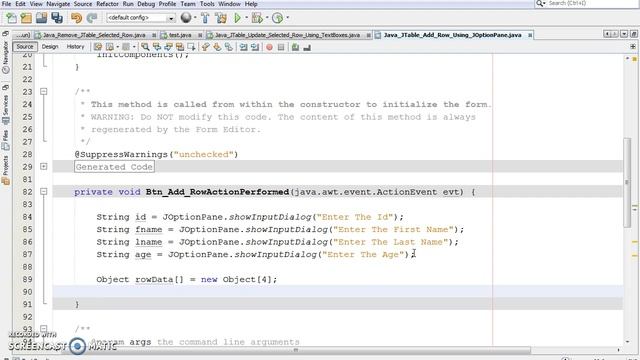This screenshot has height=360, width=640.
Task: Collapse the Javadoc comment at line 23
Action: tap(44, 91)
